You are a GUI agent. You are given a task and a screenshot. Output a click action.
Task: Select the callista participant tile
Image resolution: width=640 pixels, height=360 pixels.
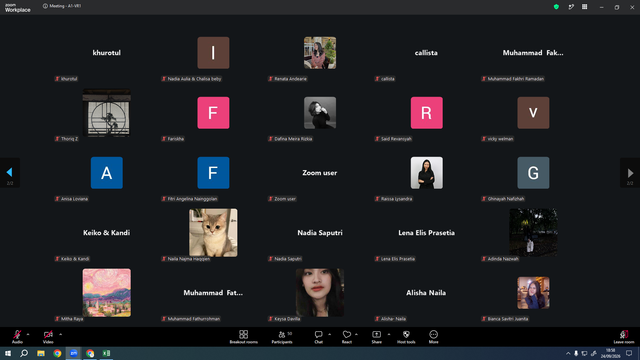tap(427, 53)
